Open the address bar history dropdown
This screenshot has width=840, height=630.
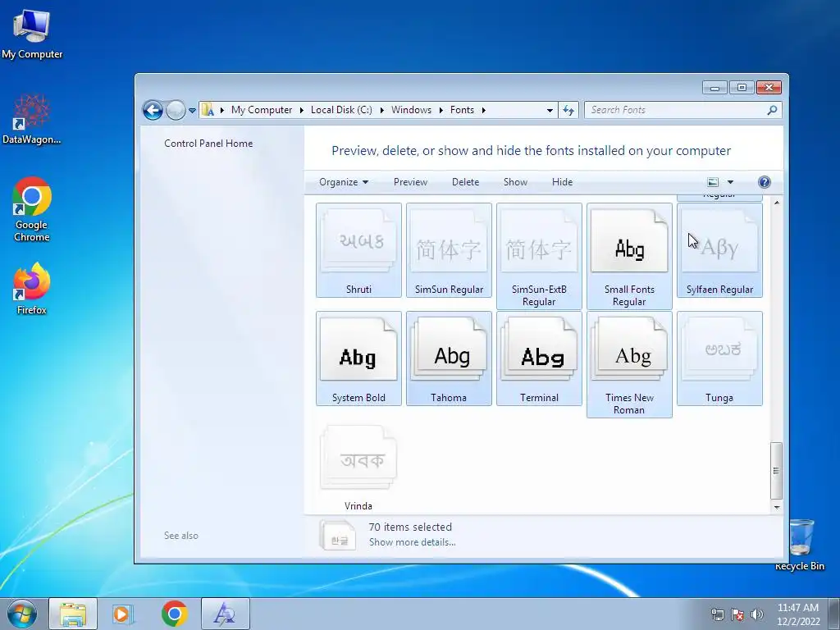[x=550, y=111]
